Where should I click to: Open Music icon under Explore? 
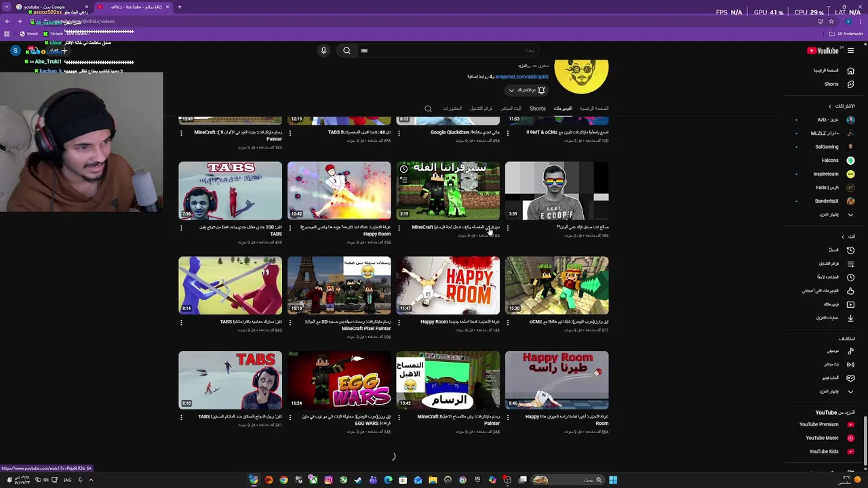[x=850, y=351]
